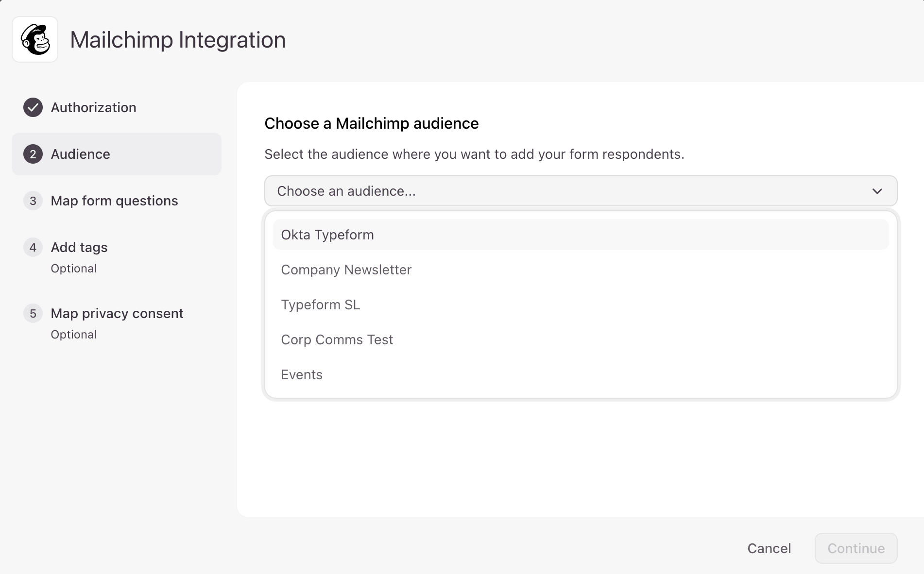Open Map privacy consent step
This screenshot has width=924, height=574.
pos(117,323)
